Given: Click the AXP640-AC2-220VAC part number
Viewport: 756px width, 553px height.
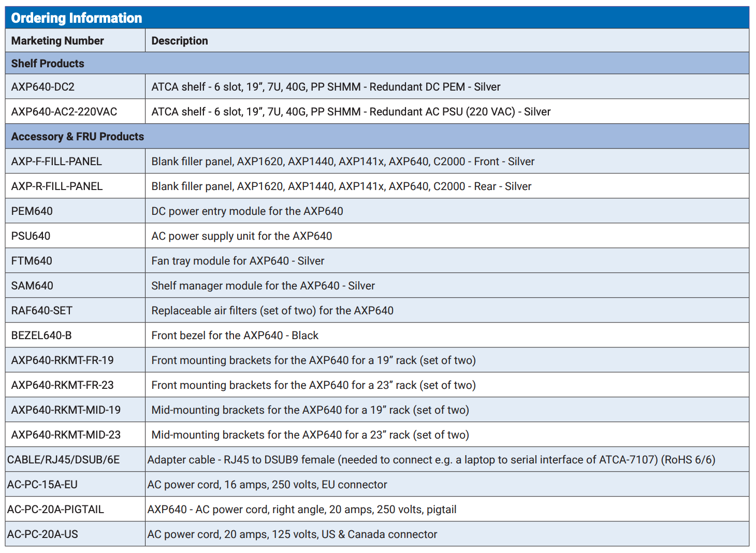Looking at the screenshot, I should [64, 112].
